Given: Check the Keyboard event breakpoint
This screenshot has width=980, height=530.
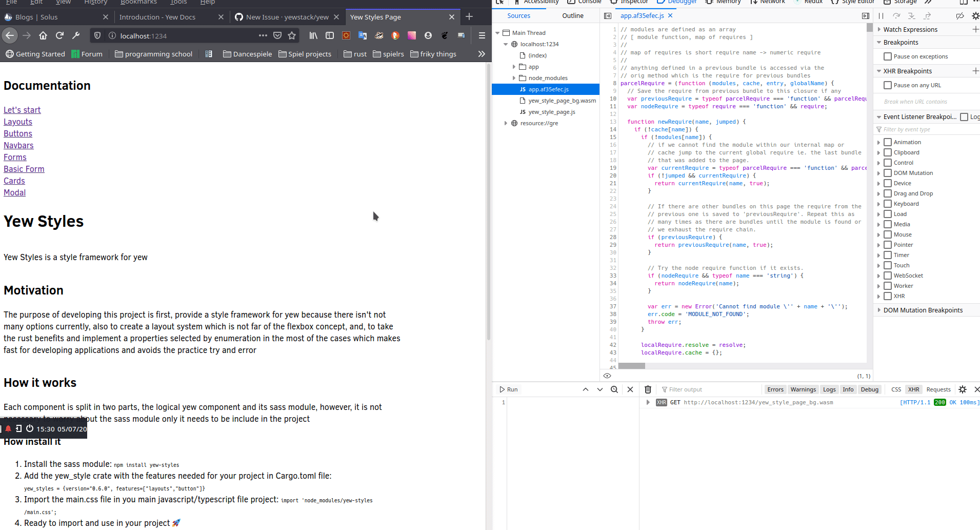Looking at the screenshot, I should tap(888, 204).
